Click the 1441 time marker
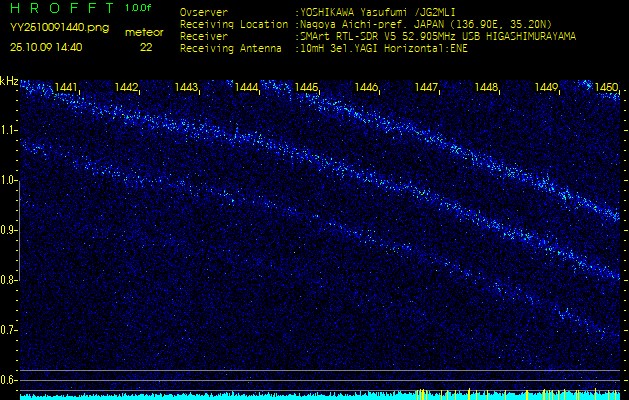The image size is (629, 400). [x=66, y=88]
